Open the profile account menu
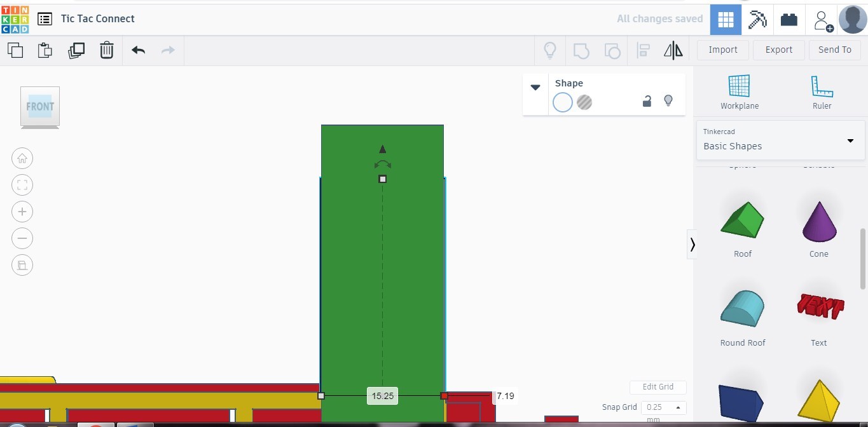868x427 pixels. [851, 18]
